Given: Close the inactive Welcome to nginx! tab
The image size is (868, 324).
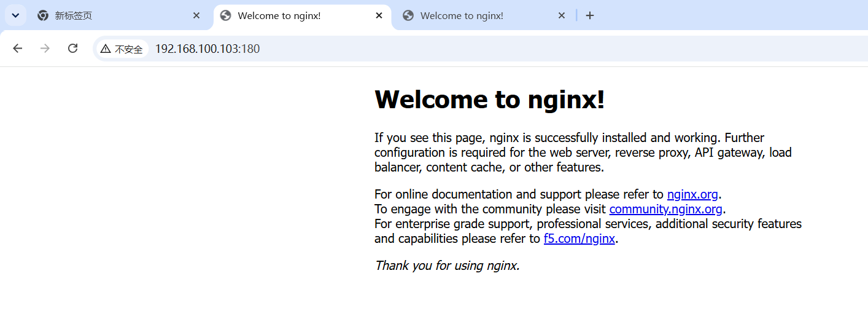Looking at the screenshot, I should pos(562,15).
